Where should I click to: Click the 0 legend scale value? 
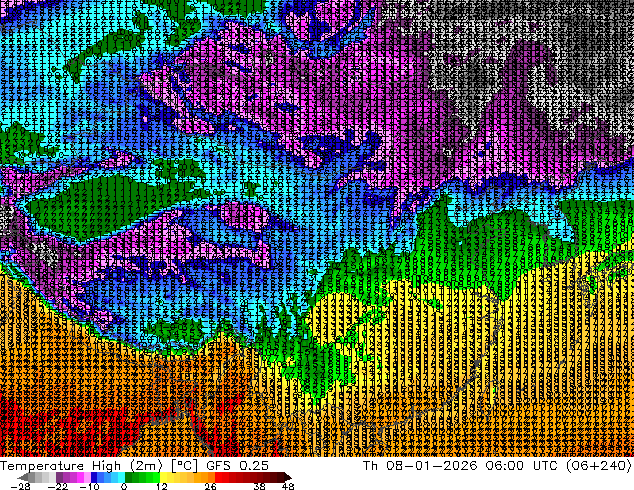click(124, 486)
